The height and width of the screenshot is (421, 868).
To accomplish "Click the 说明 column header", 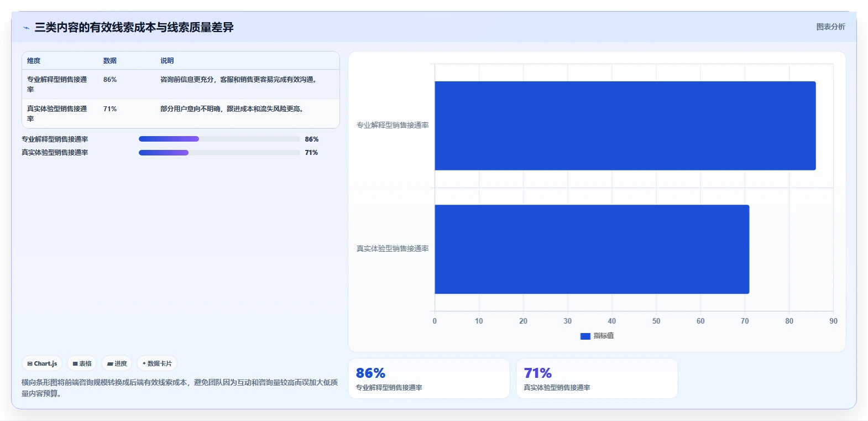I will (167, 61).
